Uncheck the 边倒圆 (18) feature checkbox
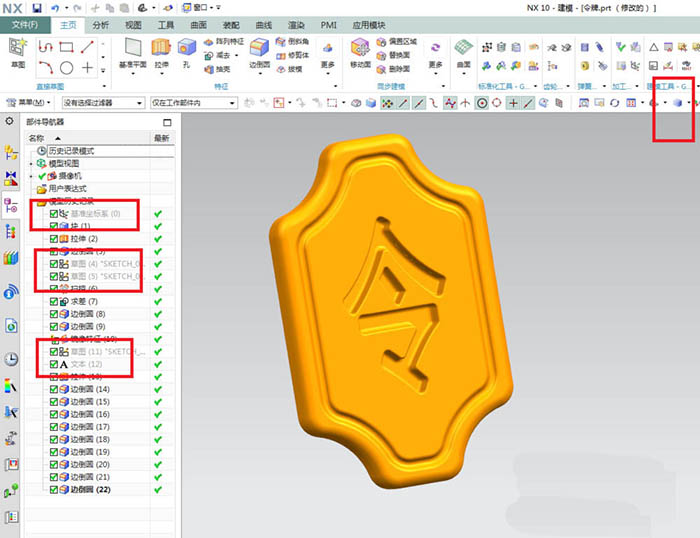This screenshot has width=700, height=538. pos(54,439)
